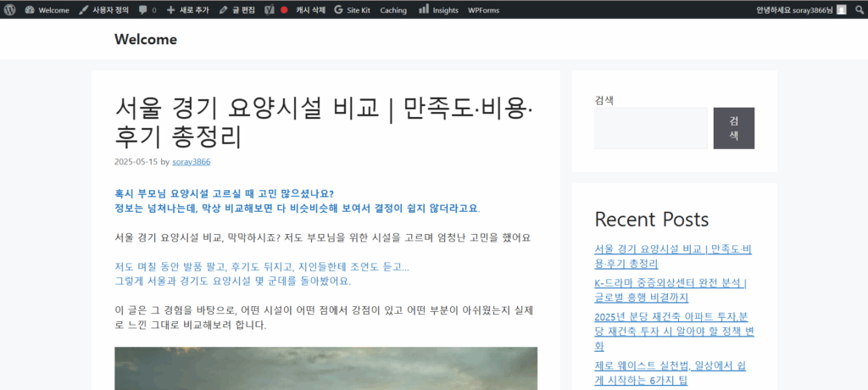Screen dimensions: 868x390
Task: Open the 사용자 정의 customizer
Action: point(103,9)
